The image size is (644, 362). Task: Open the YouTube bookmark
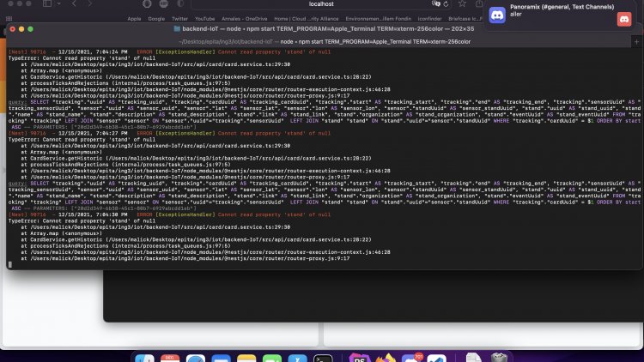204,19
